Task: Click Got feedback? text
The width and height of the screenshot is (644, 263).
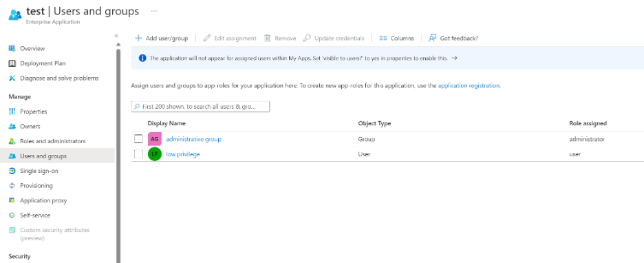Action: (459, 39)
